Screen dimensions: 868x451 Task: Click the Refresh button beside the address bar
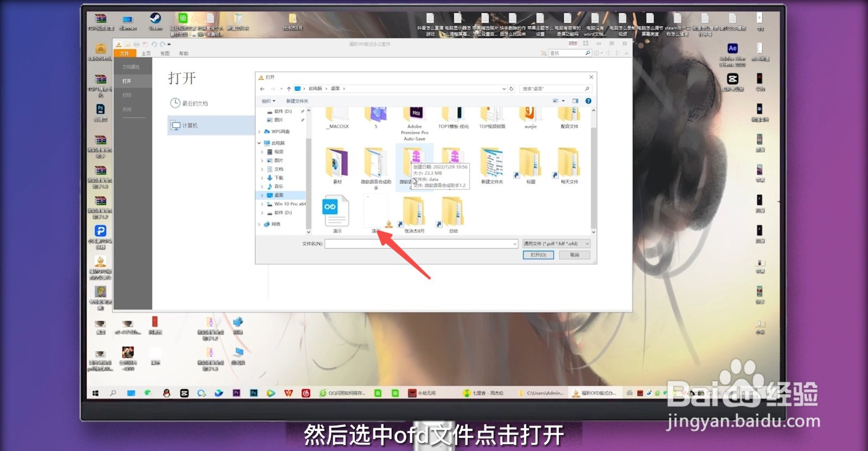[511, 88]
